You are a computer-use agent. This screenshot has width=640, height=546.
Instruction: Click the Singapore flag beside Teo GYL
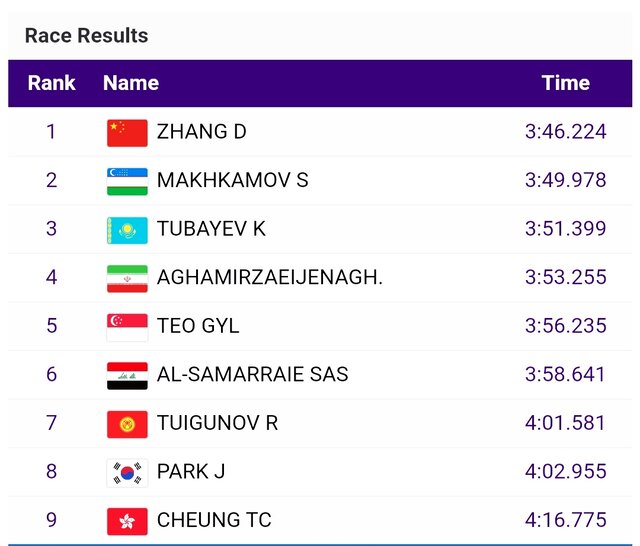[127, 326]
